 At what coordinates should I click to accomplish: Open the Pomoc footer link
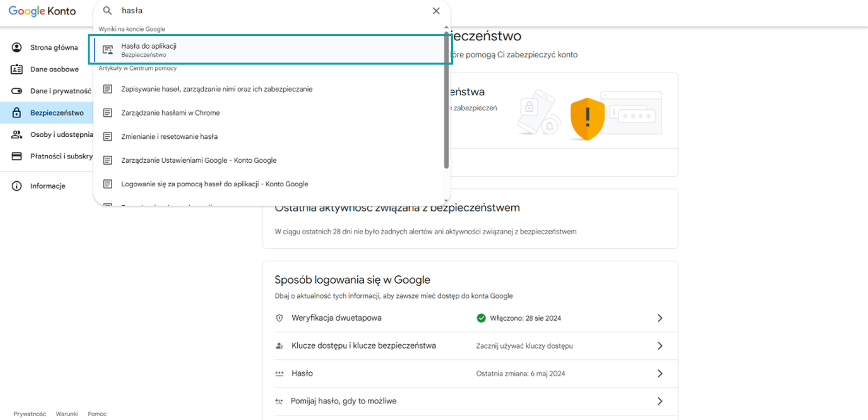97,414
